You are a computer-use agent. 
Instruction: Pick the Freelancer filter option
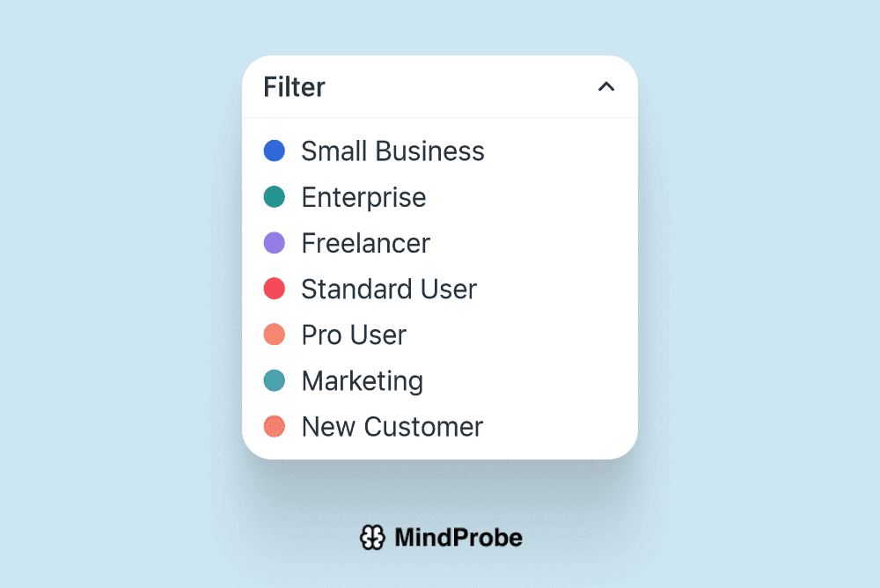[365, 243]
